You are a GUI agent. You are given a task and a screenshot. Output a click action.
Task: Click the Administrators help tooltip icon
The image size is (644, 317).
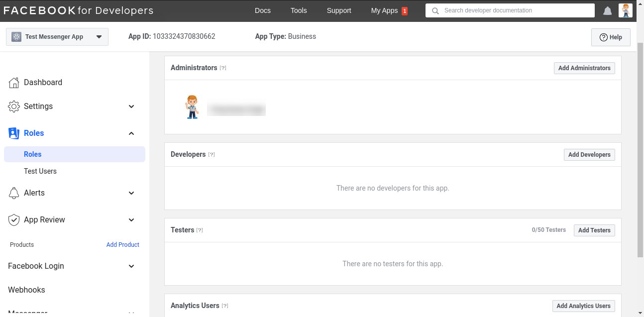tap(223, 68)
